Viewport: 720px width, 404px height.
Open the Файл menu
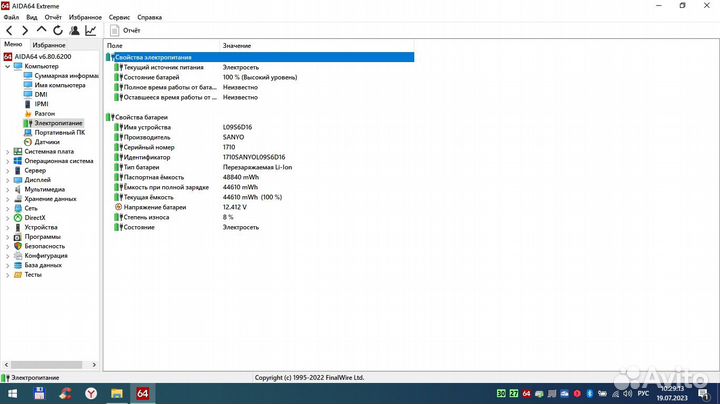click(11, 17)
